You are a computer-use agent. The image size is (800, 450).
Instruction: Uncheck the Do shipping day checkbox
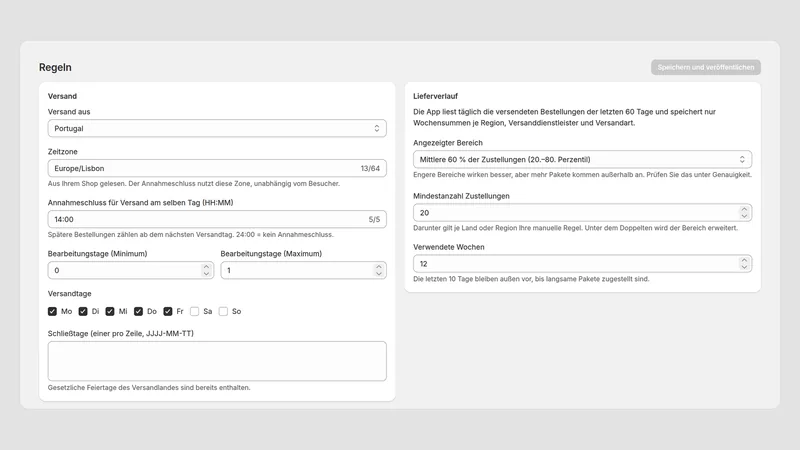point(139,311)
